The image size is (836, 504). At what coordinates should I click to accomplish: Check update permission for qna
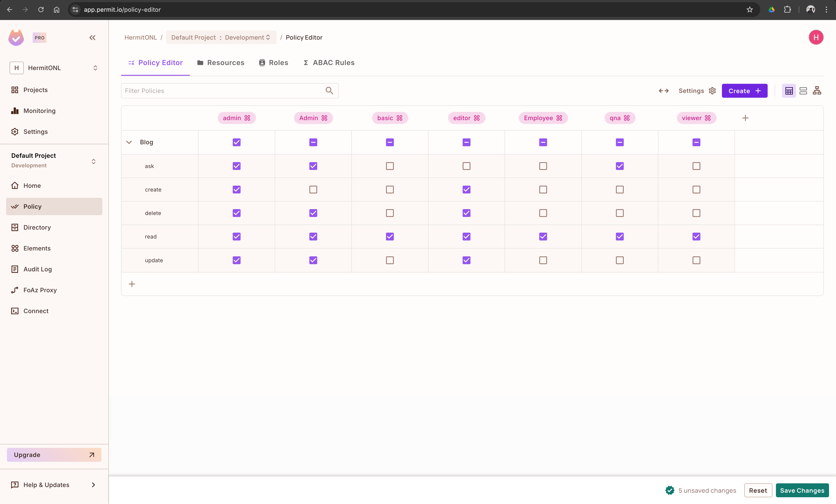620,260
